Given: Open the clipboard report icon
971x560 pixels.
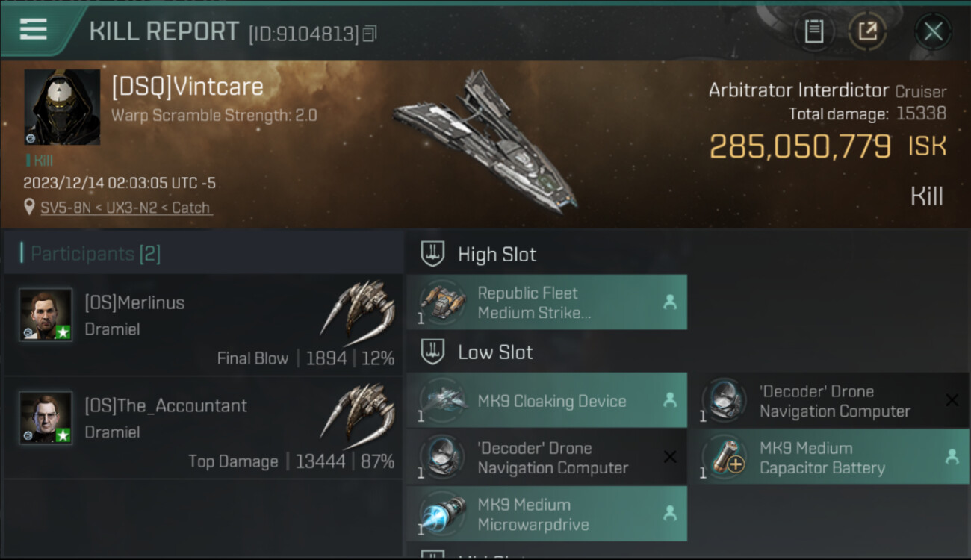Looking at the screenshot, I should [813, 31].
